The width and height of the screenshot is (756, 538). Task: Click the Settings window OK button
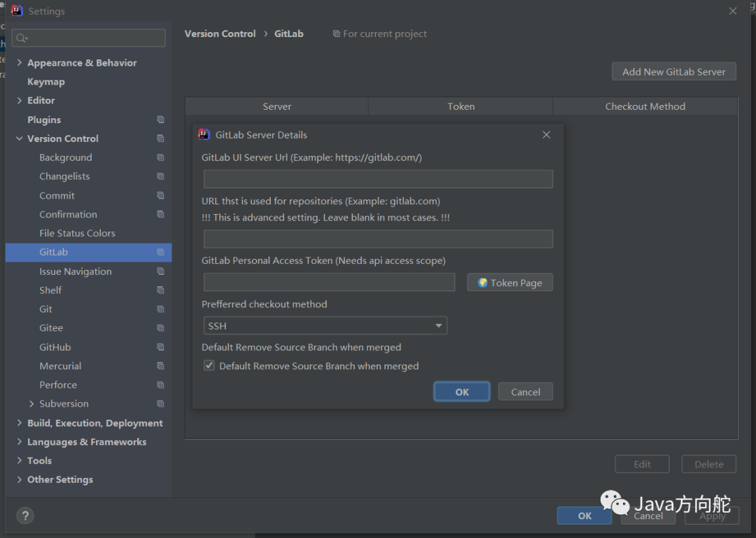click(584, 516)
